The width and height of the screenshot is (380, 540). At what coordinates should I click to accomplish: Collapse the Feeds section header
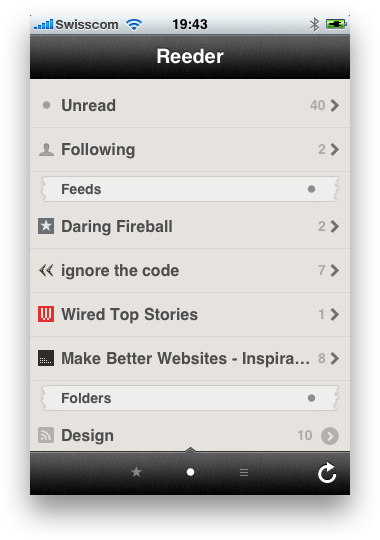190,189
